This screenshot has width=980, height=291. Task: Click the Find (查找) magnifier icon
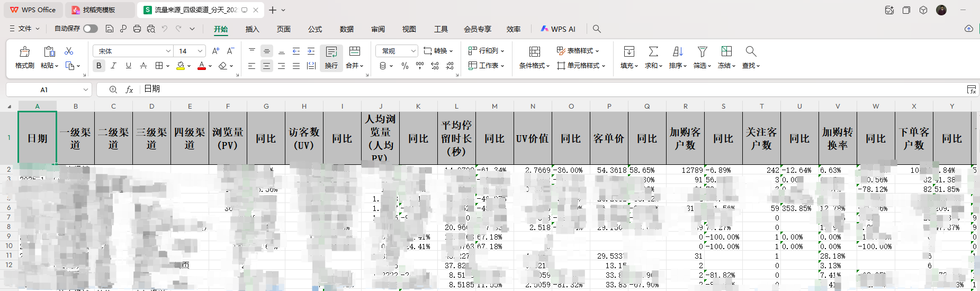point(751,51)
